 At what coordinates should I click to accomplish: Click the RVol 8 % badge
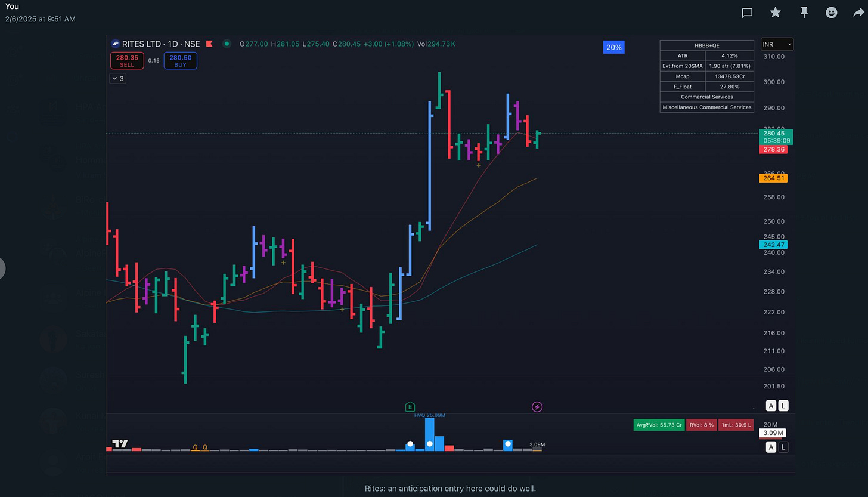point(702,425)
